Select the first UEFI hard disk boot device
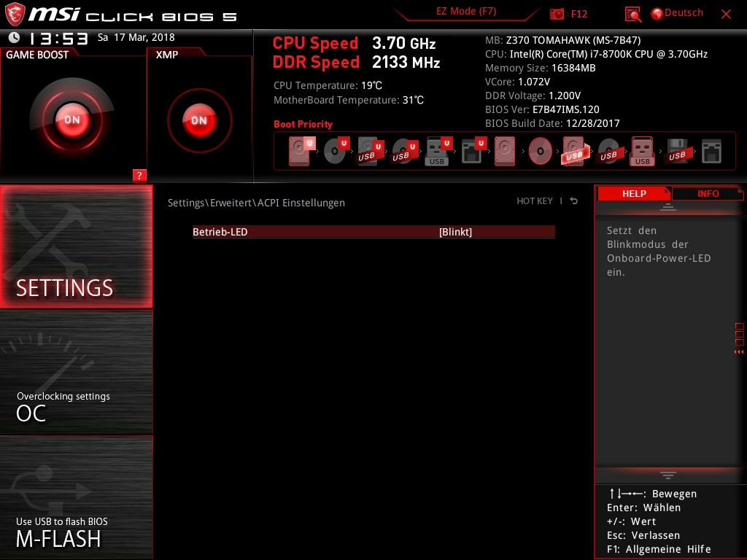This screenshot has height=560, width=747. [301, 151]
